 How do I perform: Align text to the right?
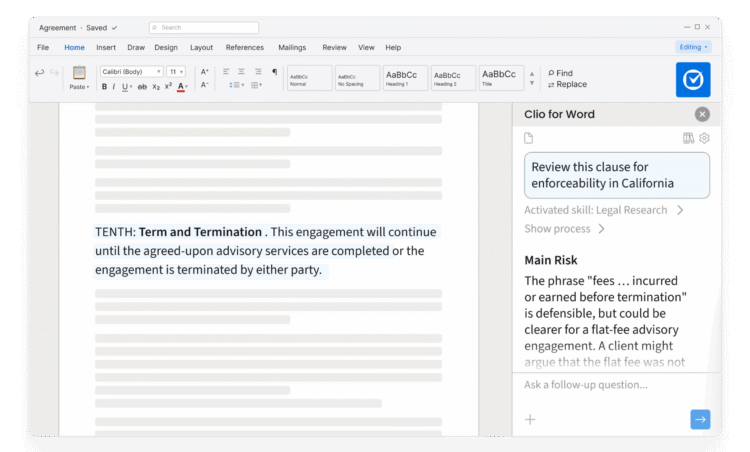[x=258, y=72]
